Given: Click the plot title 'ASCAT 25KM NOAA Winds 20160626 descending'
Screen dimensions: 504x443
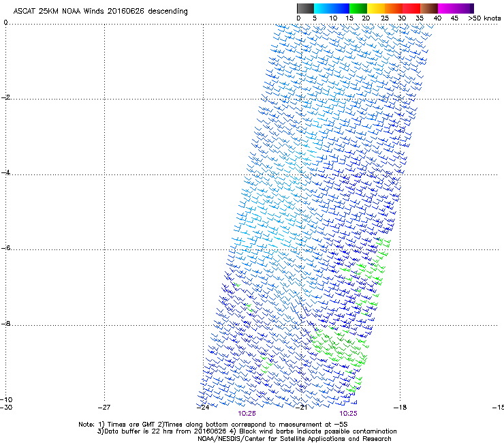Looking at the screenshot, I should click(100, 11).
